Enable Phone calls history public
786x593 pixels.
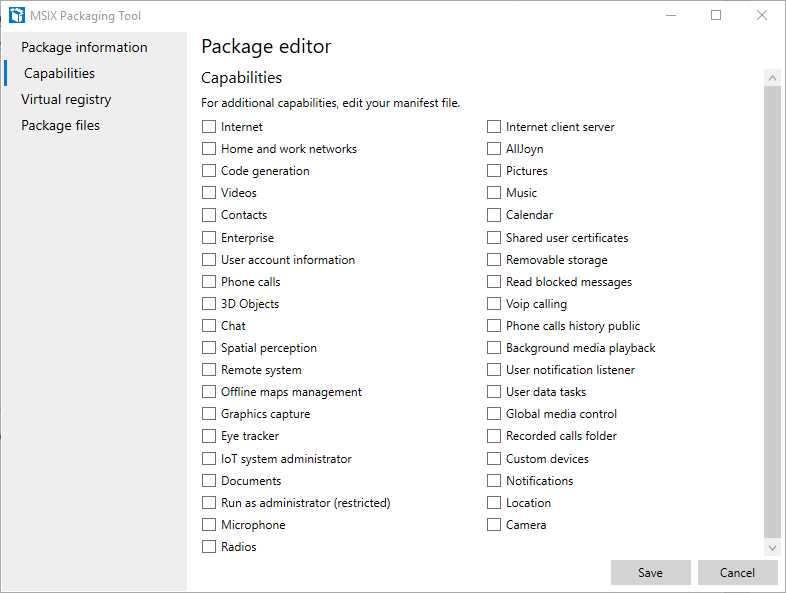pyautogui.click(x=494, y=325)
